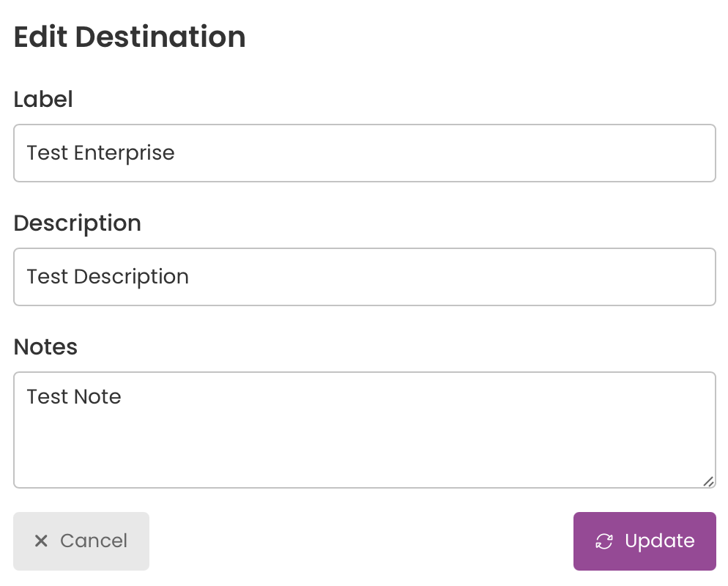Click the "Notes" field caption
Screen dimensions: 728x586
[45, 347]
